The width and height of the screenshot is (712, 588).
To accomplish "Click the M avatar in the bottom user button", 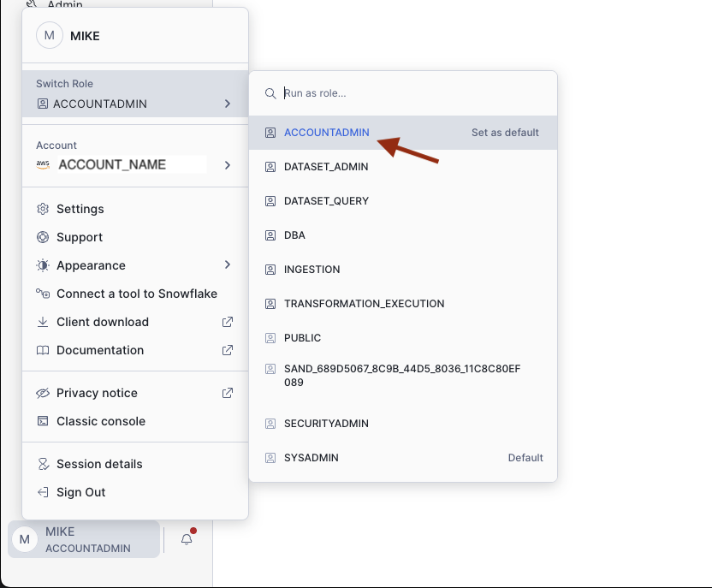I will pos(25,539).
